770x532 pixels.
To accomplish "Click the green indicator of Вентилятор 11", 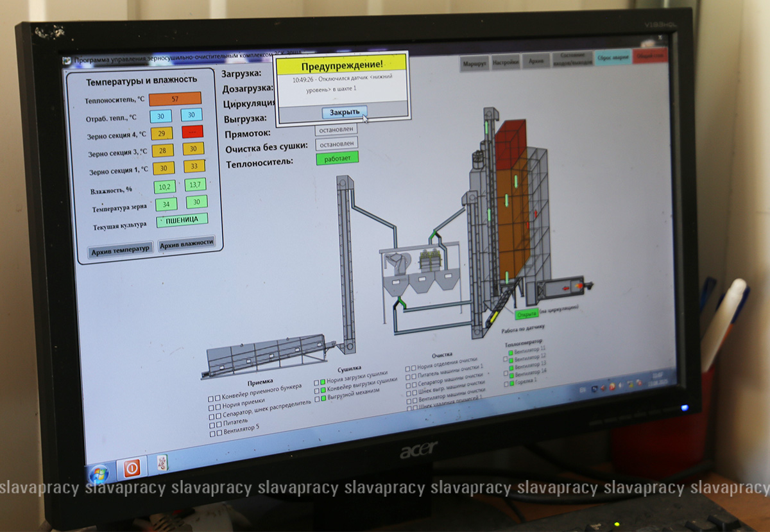I will pyautogui.click(x=511, y=353).
